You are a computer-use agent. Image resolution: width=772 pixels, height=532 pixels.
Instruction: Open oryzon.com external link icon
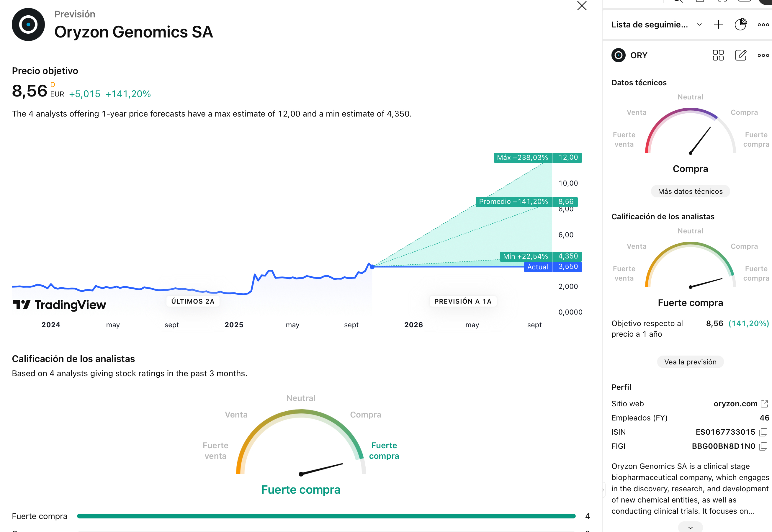click(x=764, y=404)
